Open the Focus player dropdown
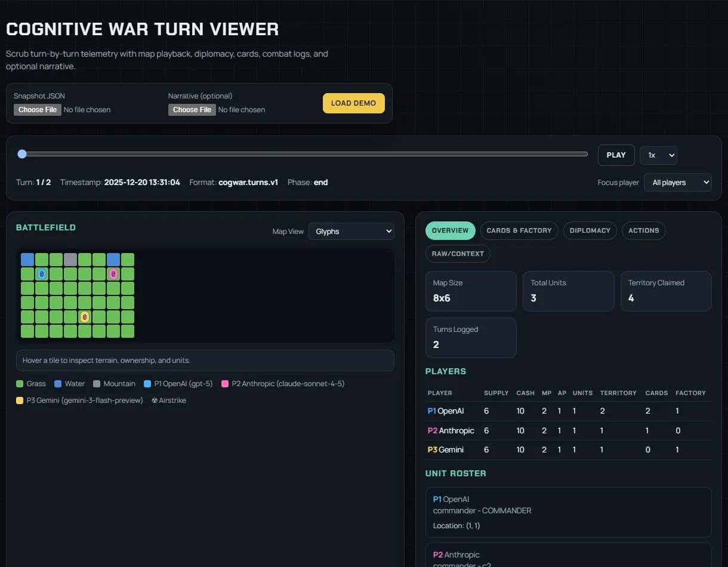Screen dimensions: 728x567 tap(678, 183)
